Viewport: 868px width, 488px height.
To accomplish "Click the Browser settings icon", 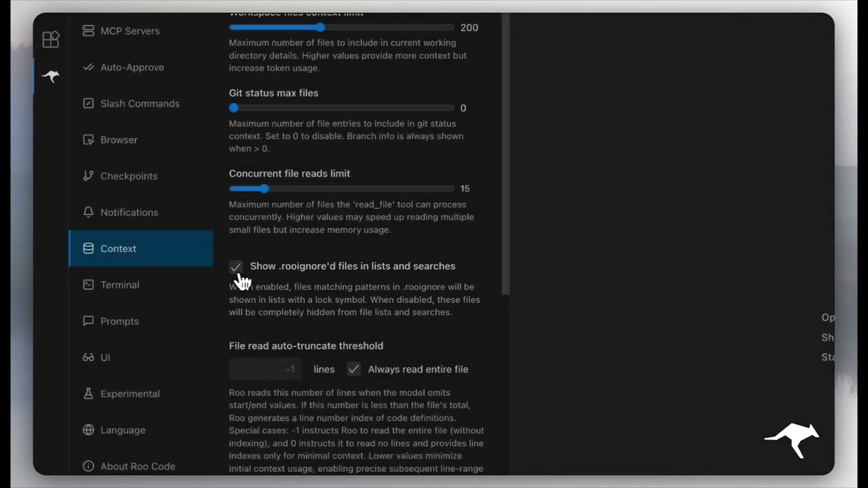I will [x=88, y=140].
